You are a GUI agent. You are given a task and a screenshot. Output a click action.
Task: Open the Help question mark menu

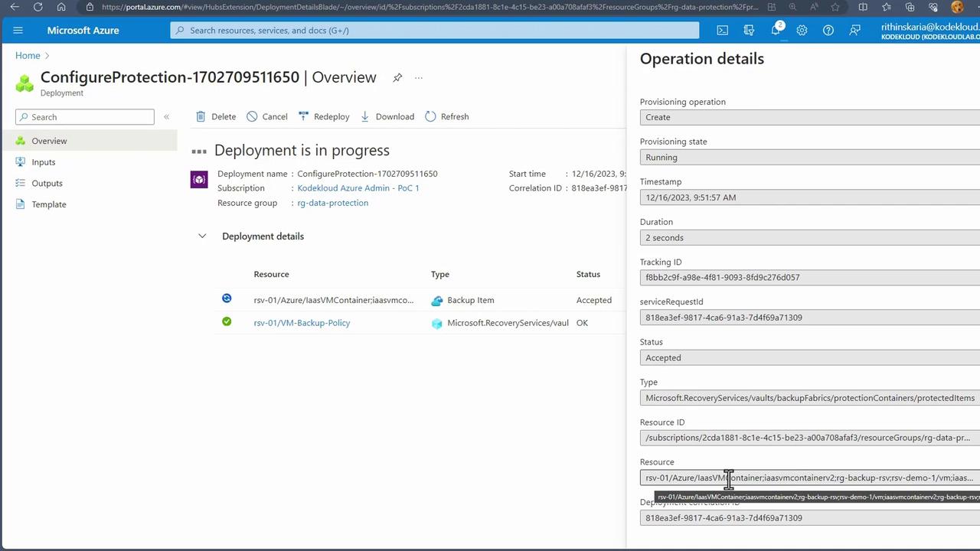tap(828, 31)
